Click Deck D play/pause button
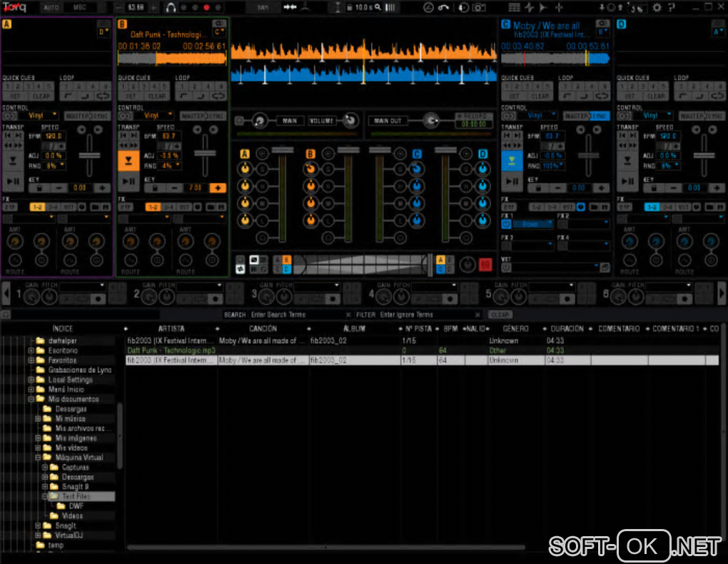The height and width of the screenshot is (564, 728). 627,181
